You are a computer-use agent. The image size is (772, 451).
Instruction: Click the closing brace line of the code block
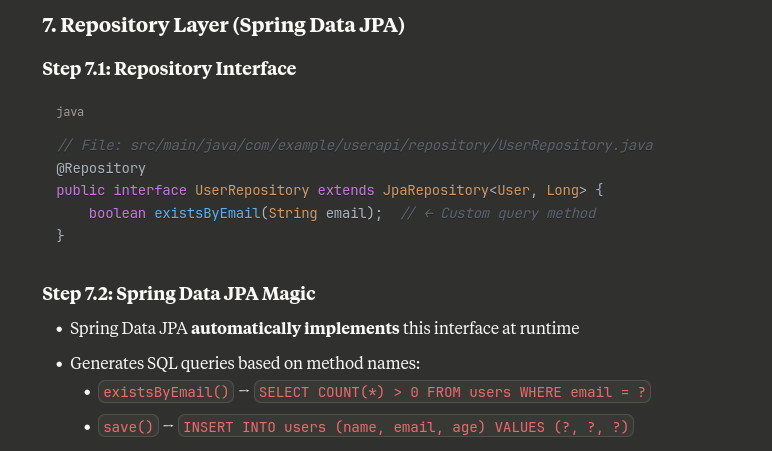[60, 235]
